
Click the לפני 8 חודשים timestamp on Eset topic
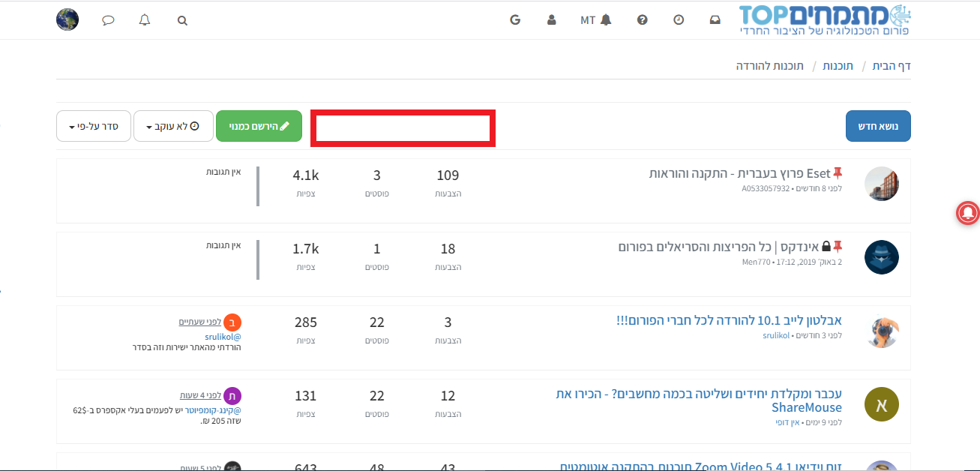[818, 188]
